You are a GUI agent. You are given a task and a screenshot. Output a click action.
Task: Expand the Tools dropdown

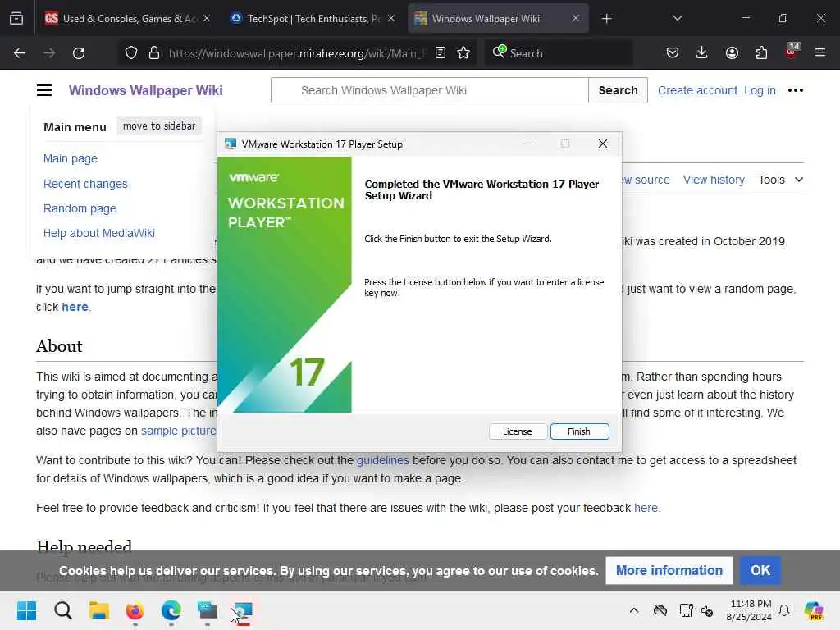781,180
